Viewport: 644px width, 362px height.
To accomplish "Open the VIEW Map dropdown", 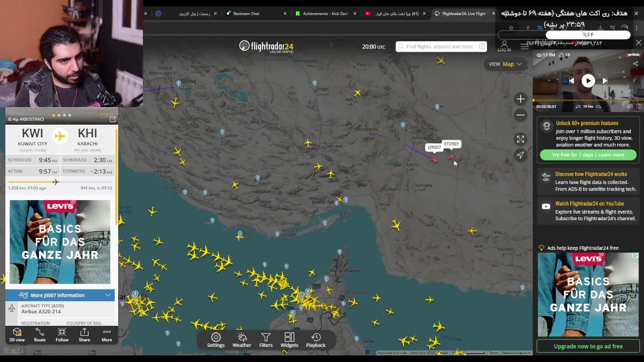I will coord(505,64).
